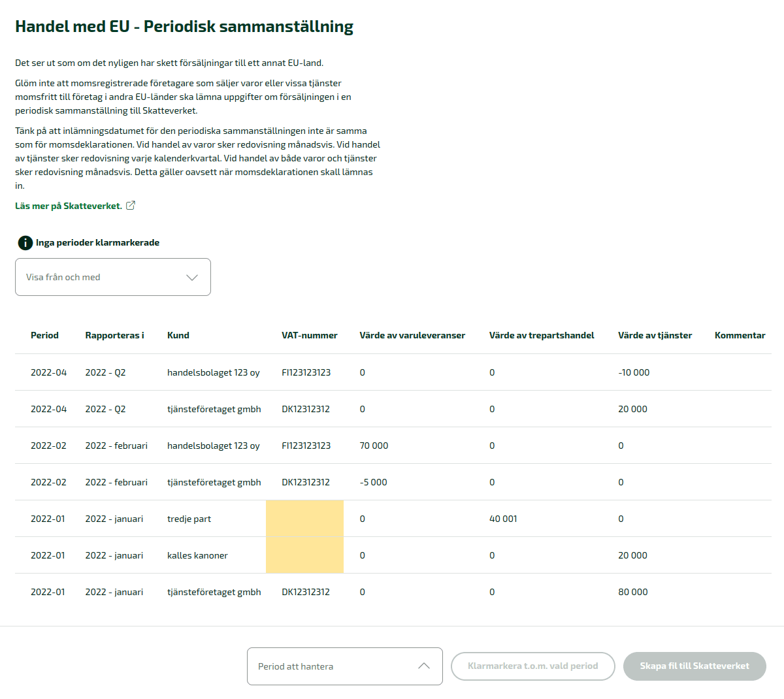The height and width of the screenshot is (699, 784).
Task: Select the -10 000 value of tjänster
Action: [634, 372]
